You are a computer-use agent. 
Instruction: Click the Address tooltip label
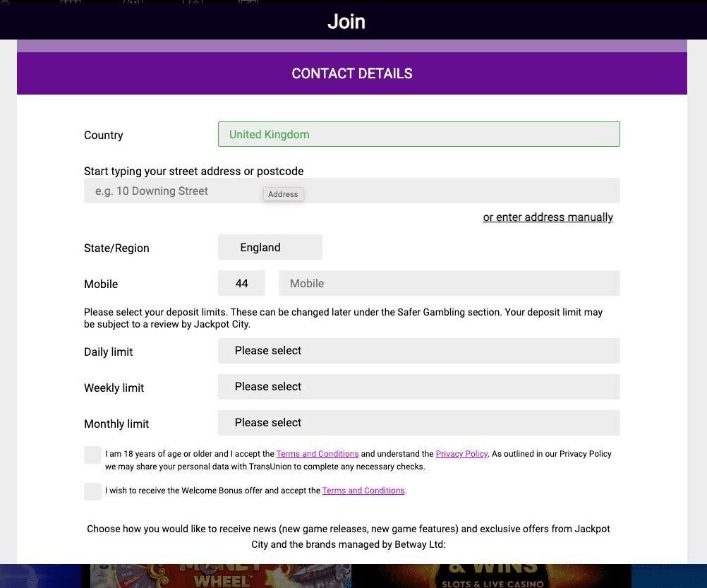tap(283, 194)
